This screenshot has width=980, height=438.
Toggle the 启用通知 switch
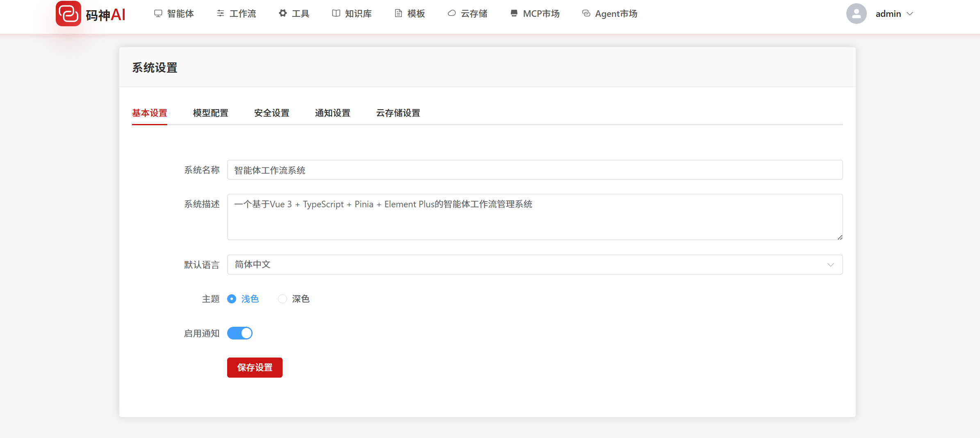(240, 333)
